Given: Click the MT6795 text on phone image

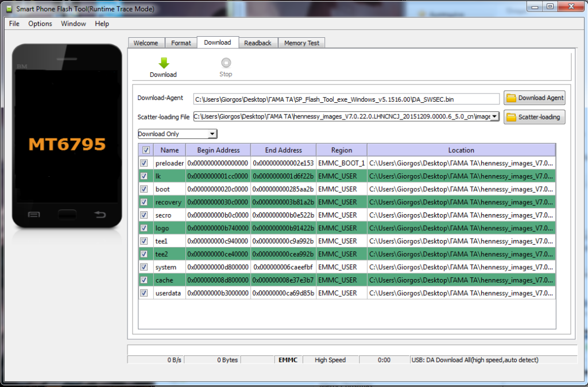Looking at the screenshot, I should coord(67,144).
